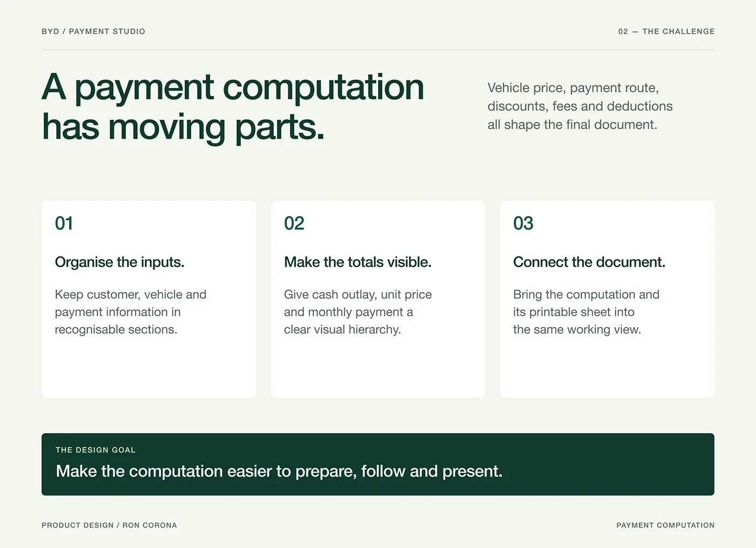This screenshot has width=756, height=548.
Task: Click the 'Product Design / Ron Corona' footer credit
Action: pyautogui.click(x=109, y=525)
